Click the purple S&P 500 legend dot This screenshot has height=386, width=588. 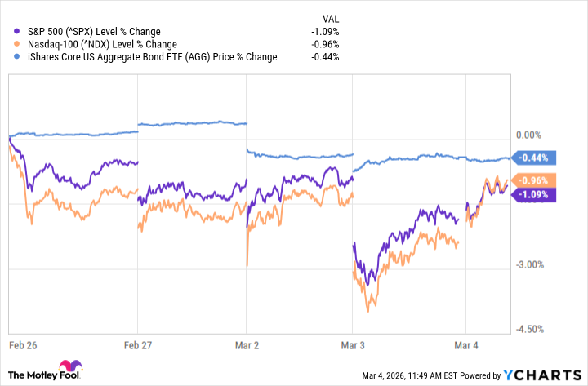[9, 32]
